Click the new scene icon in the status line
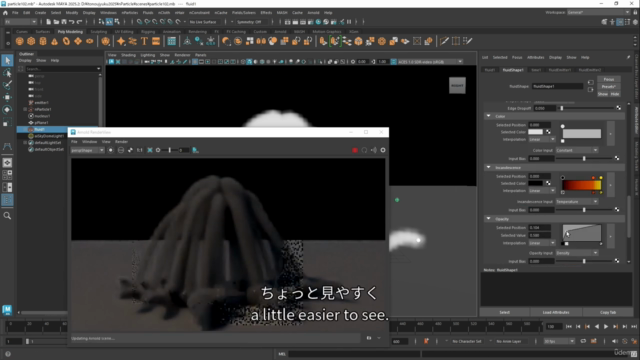640x360 pixels. pyautogui.click(x=48, y=22)
